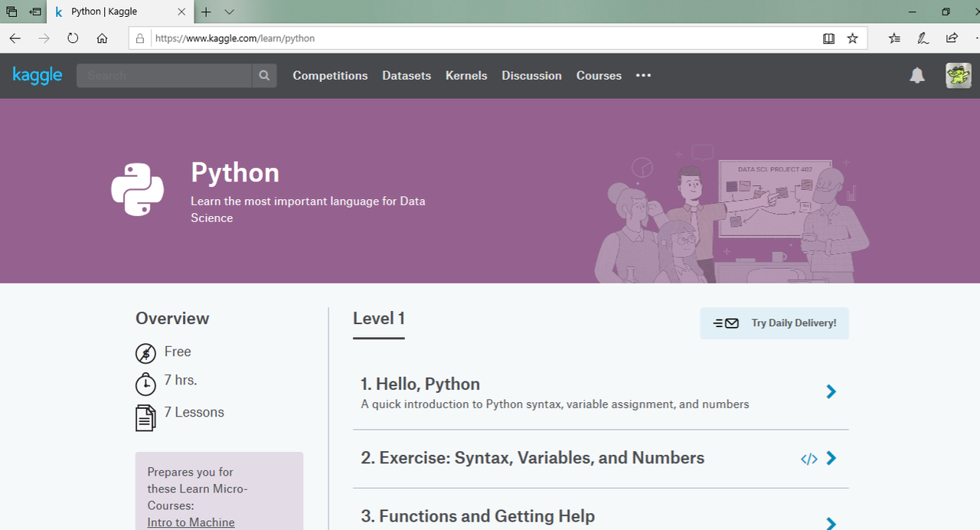Open the more options ellipsis menu
Screen dimensions: 980x530
click(x=643, y=75)
